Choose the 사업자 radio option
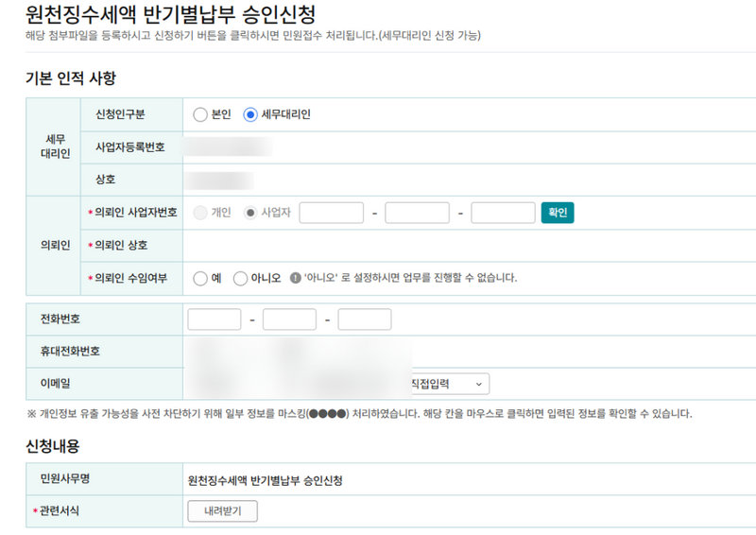 pyautogui.click(x=250, y=213)
